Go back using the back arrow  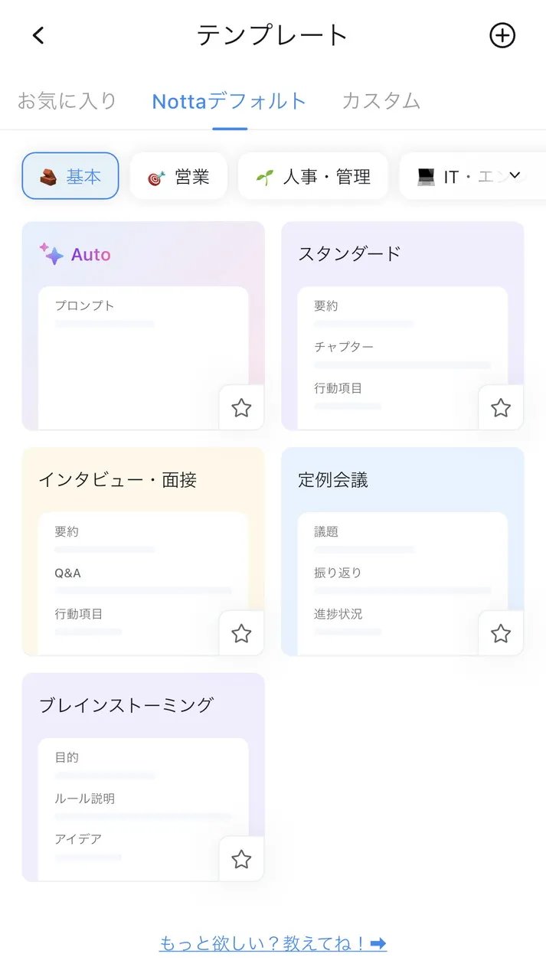pyautogui.click(x=38, y=34)
